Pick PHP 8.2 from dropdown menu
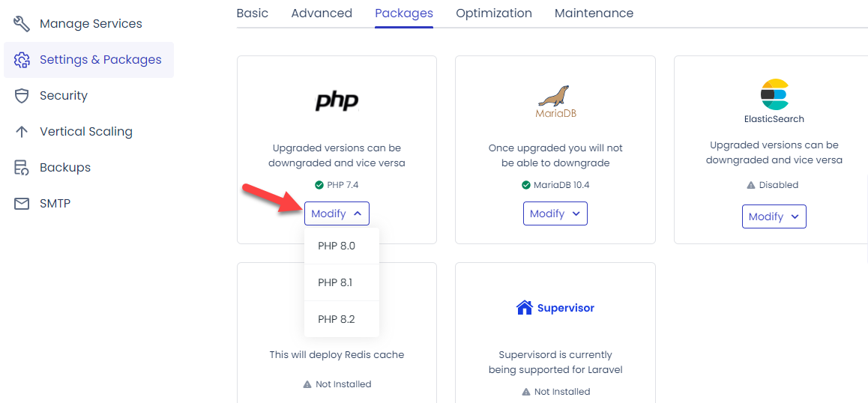Image resolution: width=868 pixels, height=403 pixels. (337, 319)
